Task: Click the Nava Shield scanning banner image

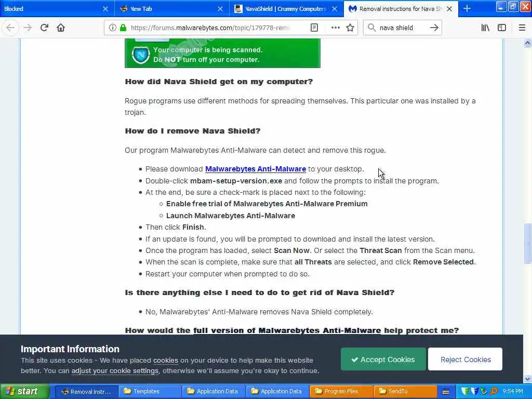Action: click(x=222, y=53)
